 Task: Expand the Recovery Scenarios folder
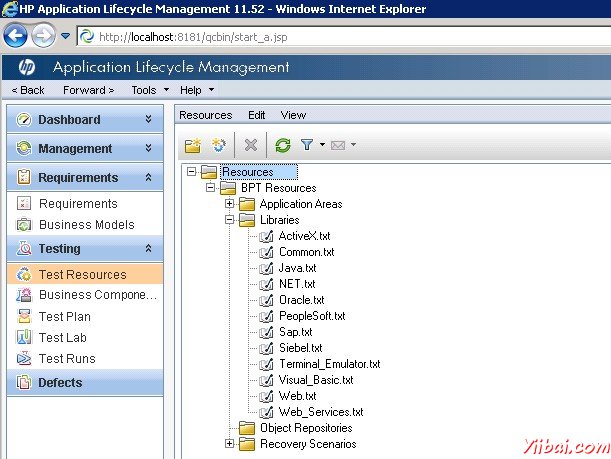230,444
